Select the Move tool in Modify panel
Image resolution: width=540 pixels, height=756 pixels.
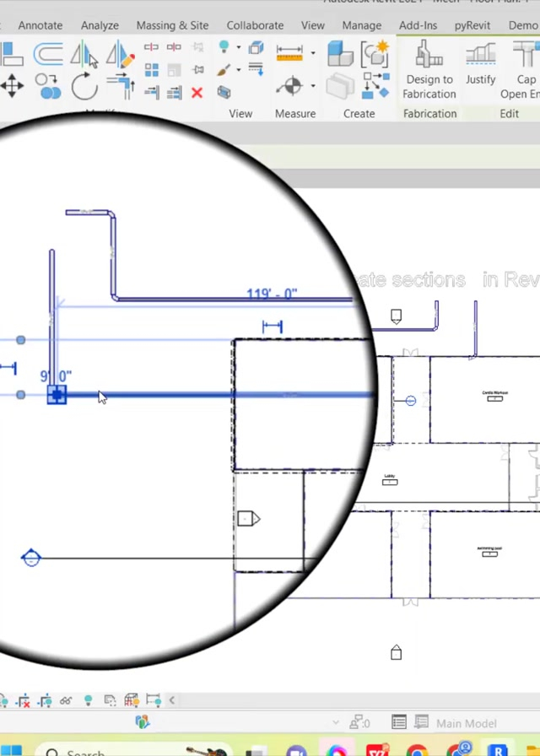coord(12,86)
